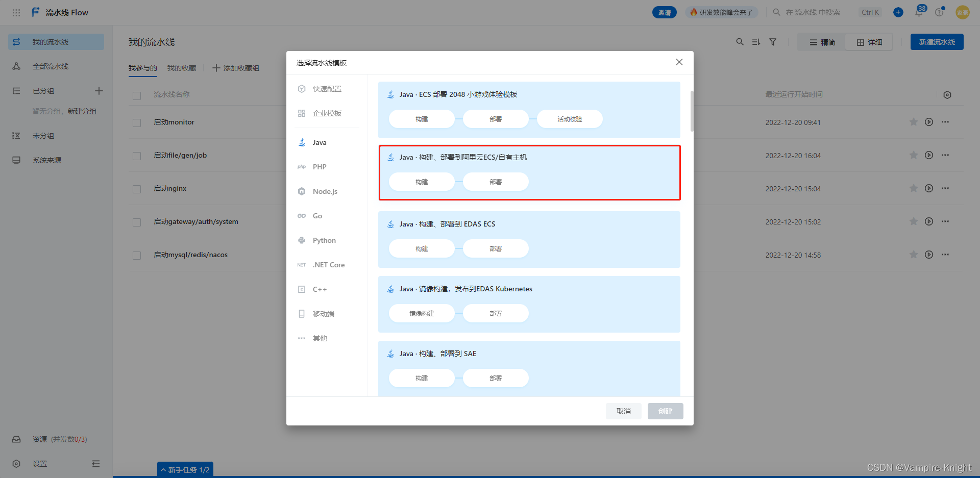
Task: Expand the 新手任务 1/2 panel
Action: pos(185,470)
